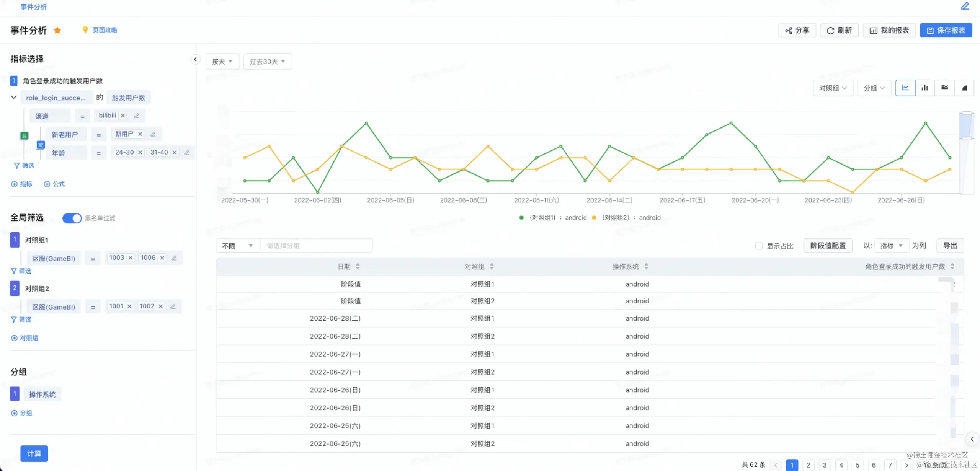Switch to the line chart view icon
Image resolution: width=980 pixels, height=471 pixels.
click(905, 88)
